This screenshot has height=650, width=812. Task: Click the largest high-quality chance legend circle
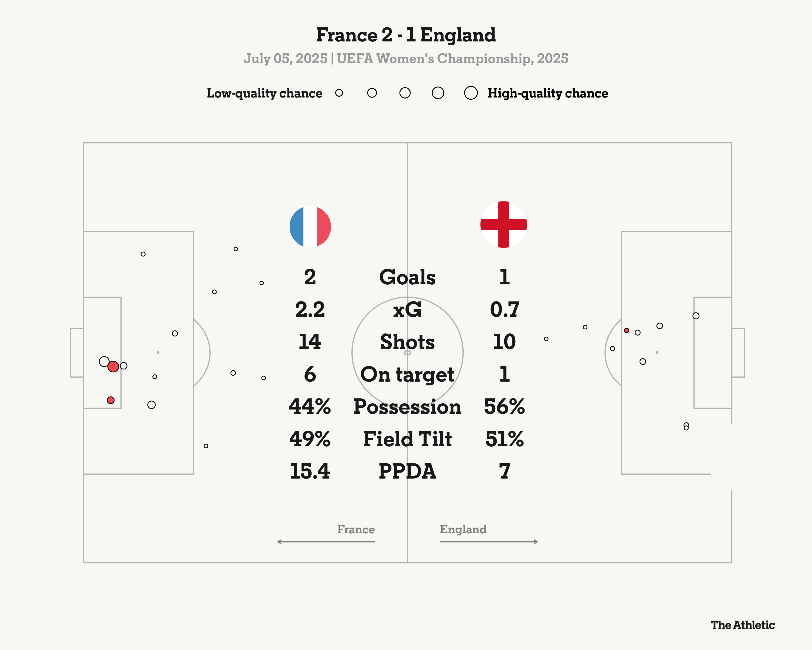pos(471,93)
